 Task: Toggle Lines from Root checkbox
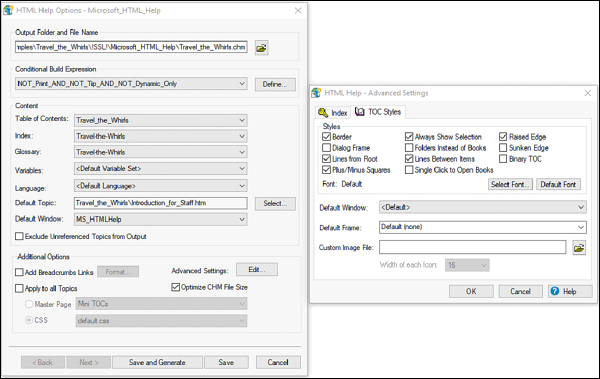pos(326,159)
